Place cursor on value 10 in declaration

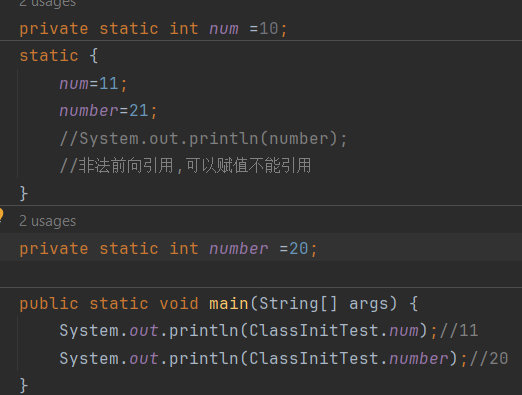[269, 29]
